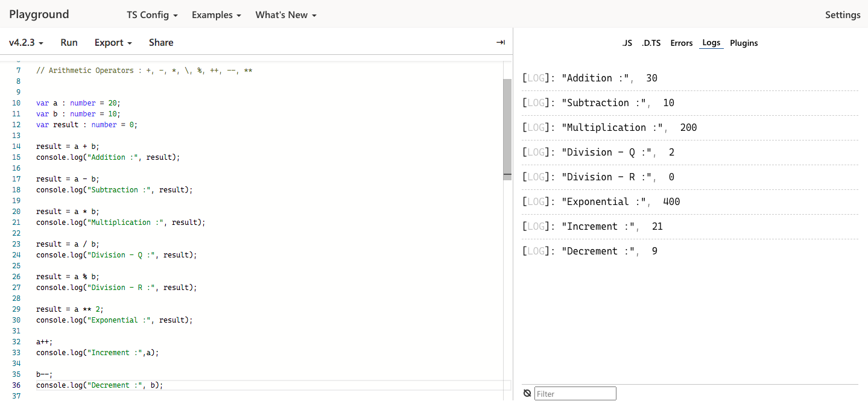This screenshot has width=868, height=407.
Task: Choose the v4.2.3 version selector
Action: point(27,43)
